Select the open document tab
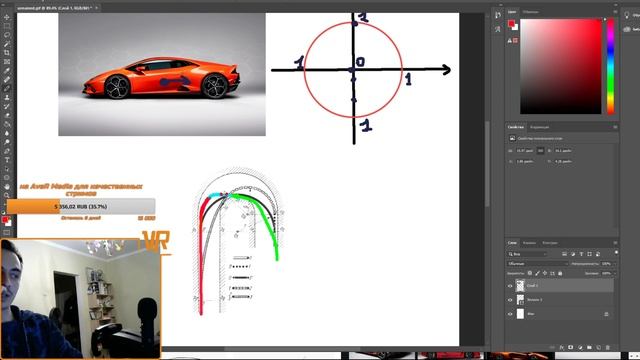The width and height of the screenshot is (640, 360). (x=54, y=8)
